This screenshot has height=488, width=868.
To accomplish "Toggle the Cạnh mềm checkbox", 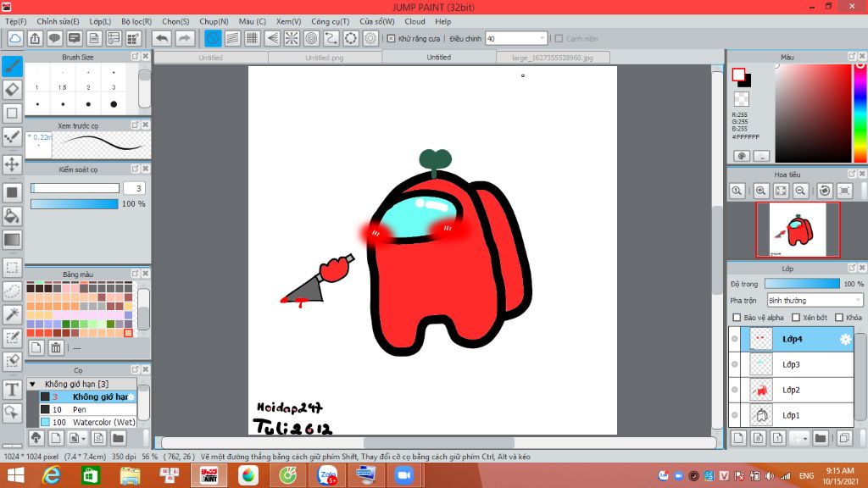I will pos(559,39).
